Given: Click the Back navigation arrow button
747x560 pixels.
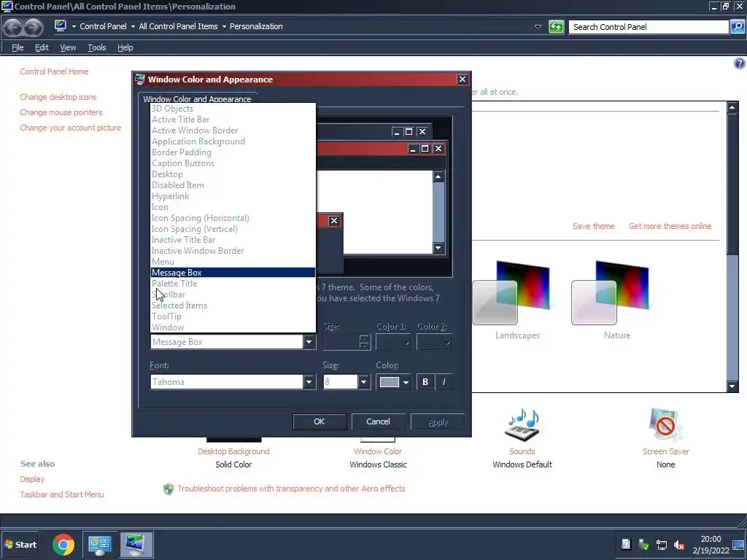Looking at the screenshot, I should coord(13,27).
